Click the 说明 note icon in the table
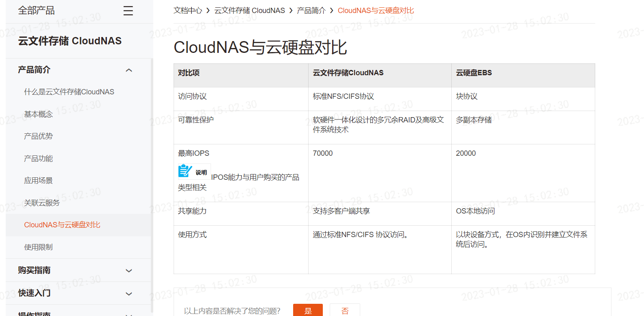 coord(194,172)
